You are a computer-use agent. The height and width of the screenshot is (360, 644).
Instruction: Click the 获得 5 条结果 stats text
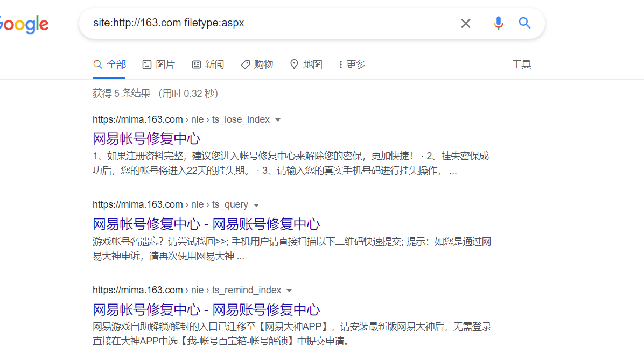coord(155,94)
